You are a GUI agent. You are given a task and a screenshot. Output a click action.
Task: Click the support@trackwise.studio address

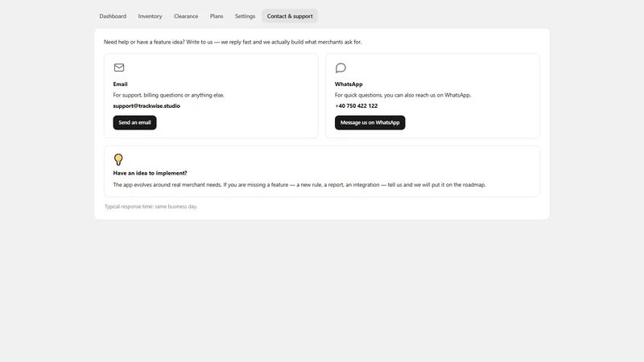[147, 106]
